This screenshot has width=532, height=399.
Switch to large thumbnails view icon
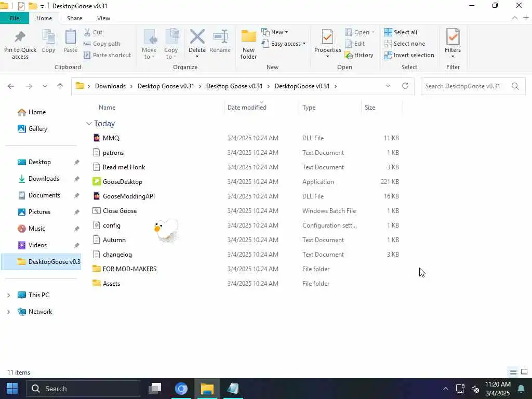click(x=524, y=372)
